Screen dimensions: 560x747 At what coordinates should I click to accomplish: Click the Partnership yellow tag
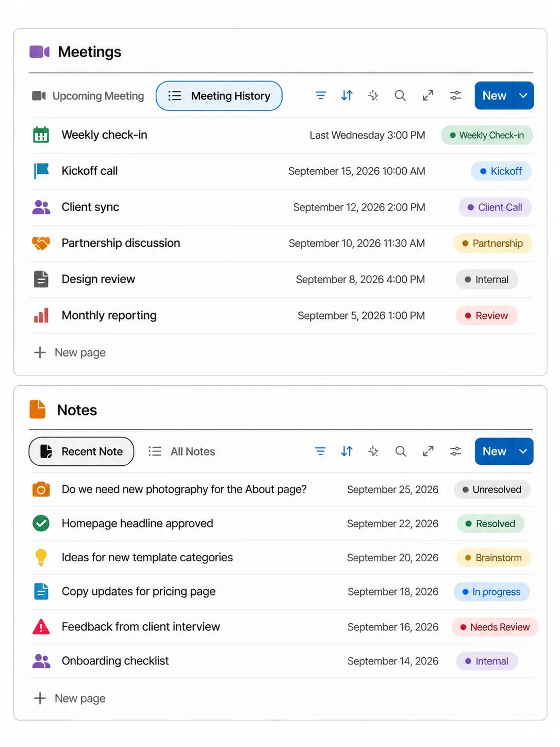[x=492, y=243]
